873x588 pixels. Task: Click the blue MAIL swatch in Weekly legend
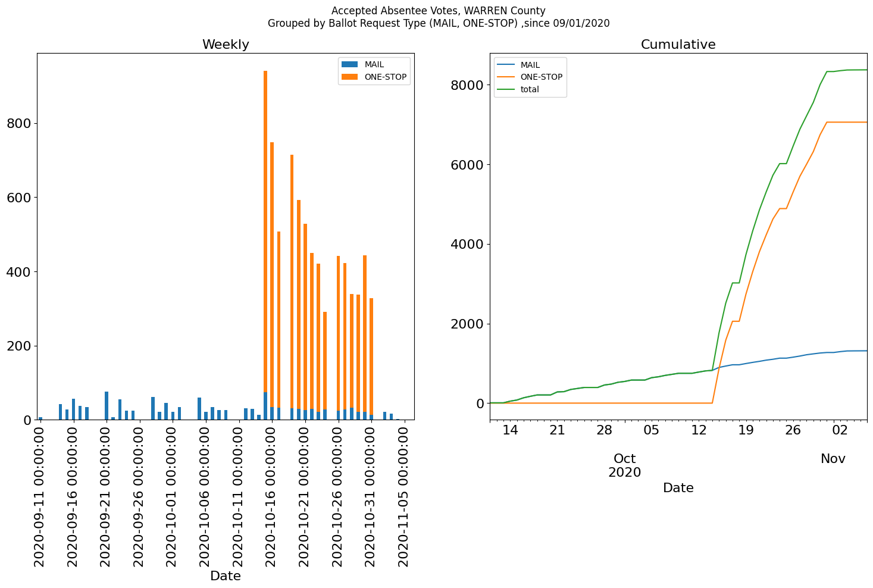pyautogui.click(x=351, y=64)
